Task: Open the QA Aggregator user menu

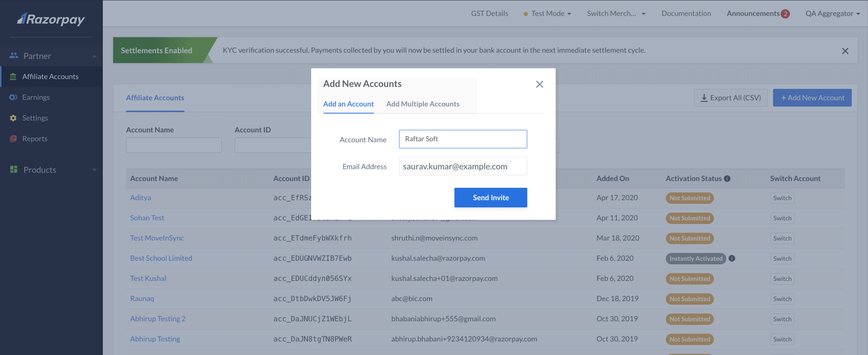Action: coord(832,14)
